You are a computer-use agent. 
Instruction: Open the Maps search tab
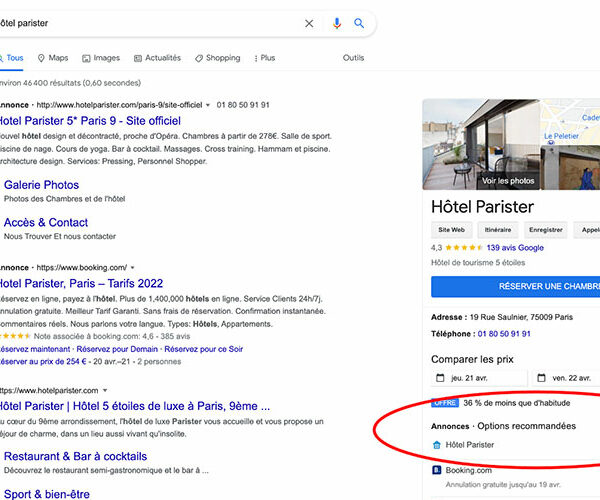click(52, 58)
